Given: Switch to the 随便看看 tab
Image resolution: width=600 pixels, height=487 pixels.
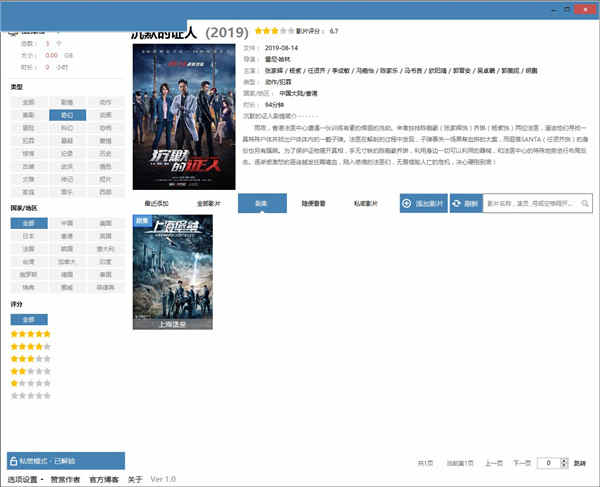Looking at the screenshot, I should point(314,204).
